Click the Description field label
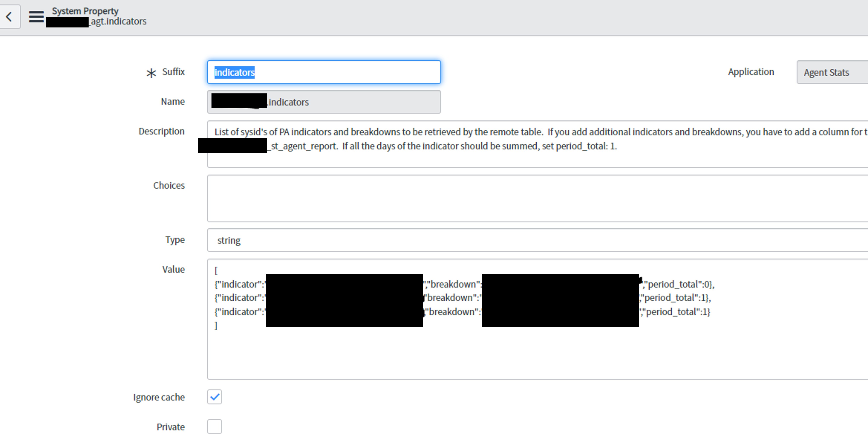868x434 pixels. (x=161, y=131)
